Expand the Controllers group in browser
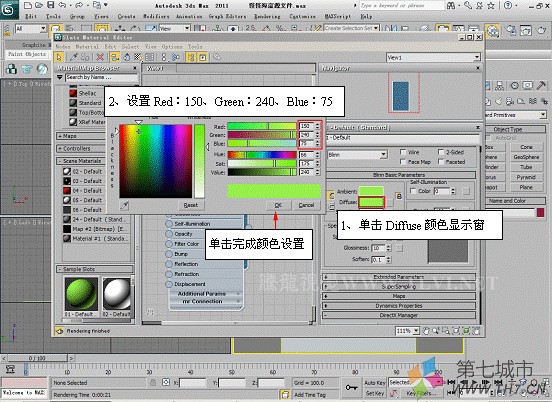The width and height of the screenshot is (552, 402). [81, 149]
